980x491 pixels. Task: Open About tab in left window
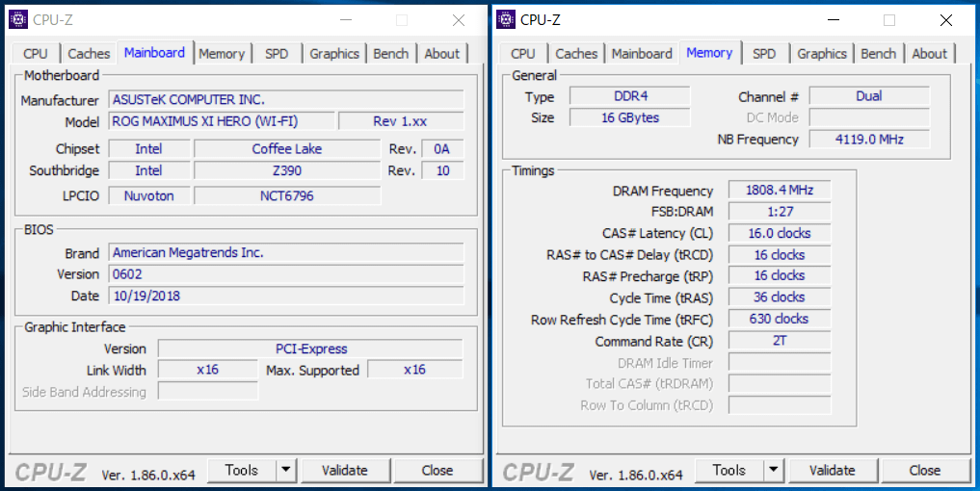click(442, 54)
